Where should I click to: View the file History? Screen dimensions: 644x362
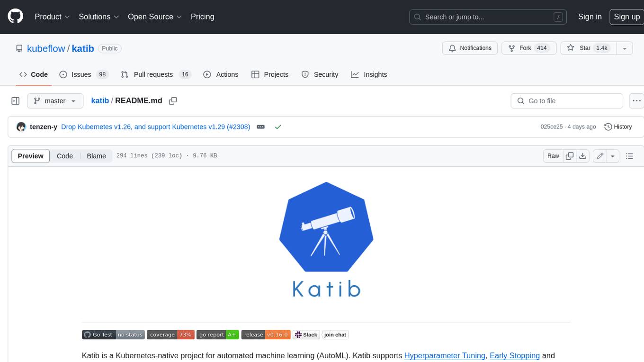click(618, 127)
